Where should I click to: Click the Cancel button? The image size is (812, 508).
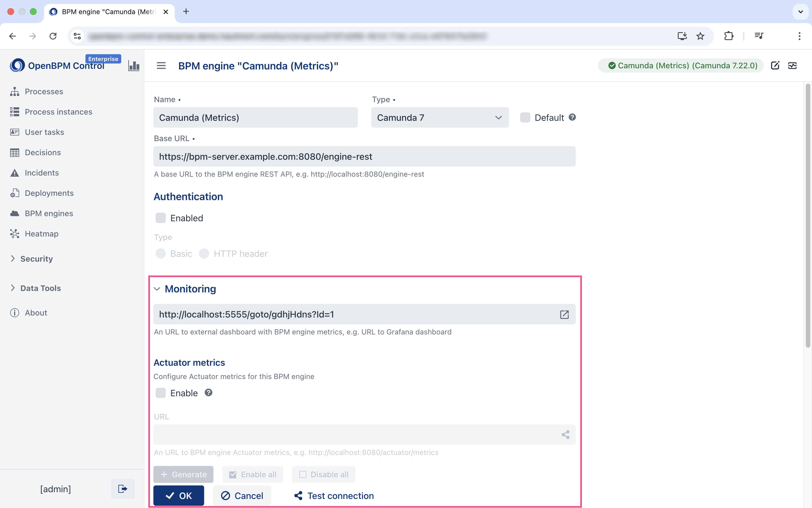click(242, 496)
